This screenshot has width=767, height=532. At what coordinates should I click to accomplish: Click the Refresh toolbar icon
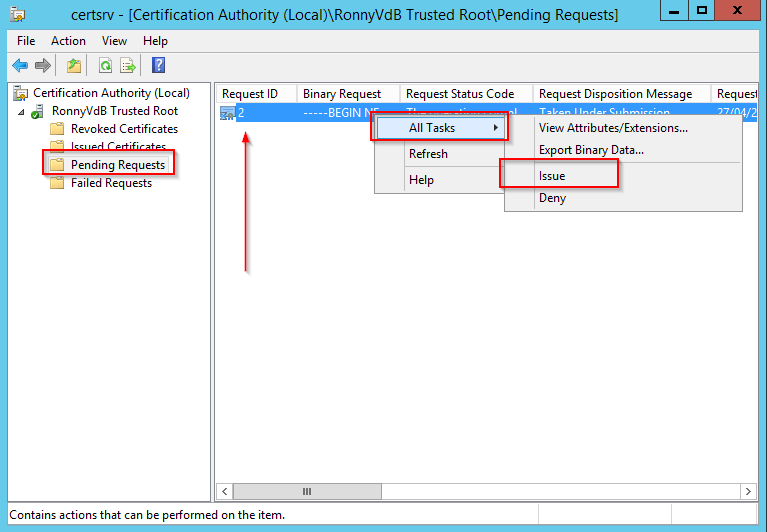[105, 66]
